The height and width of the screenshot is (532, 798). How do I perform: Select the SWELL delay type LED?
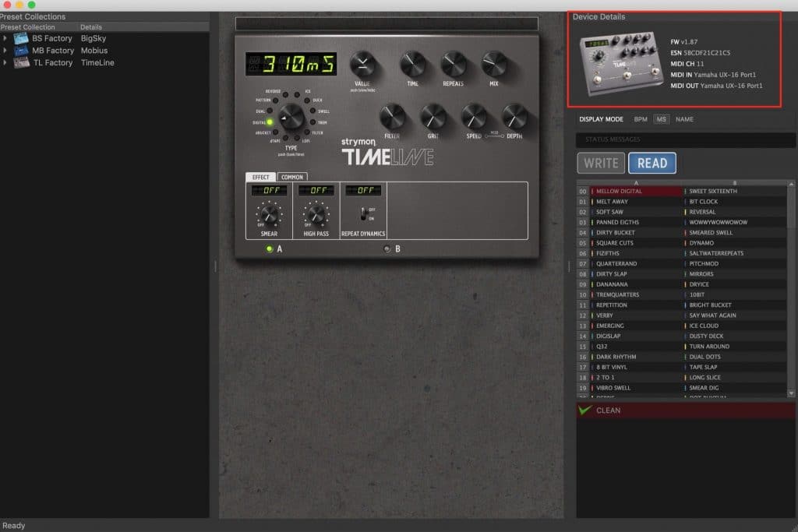312,111
